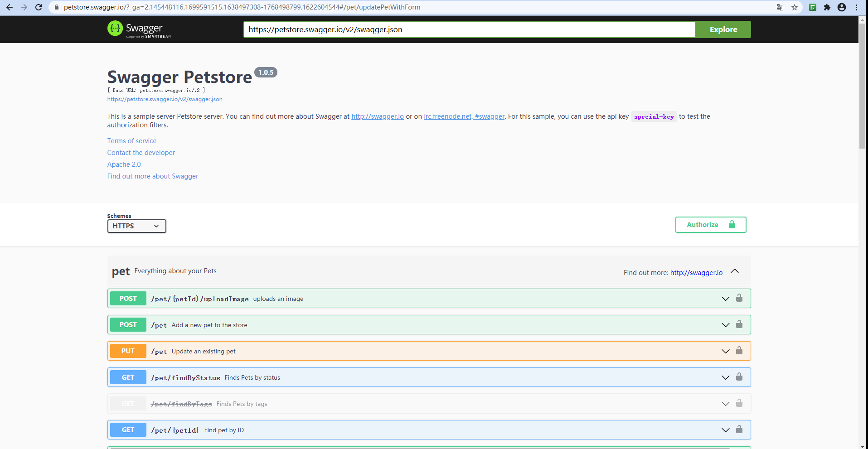The height and width of the screenshot is (449, 868).
Task: Click lock icon on POST /pet Add row
Action: pos(739,324)
